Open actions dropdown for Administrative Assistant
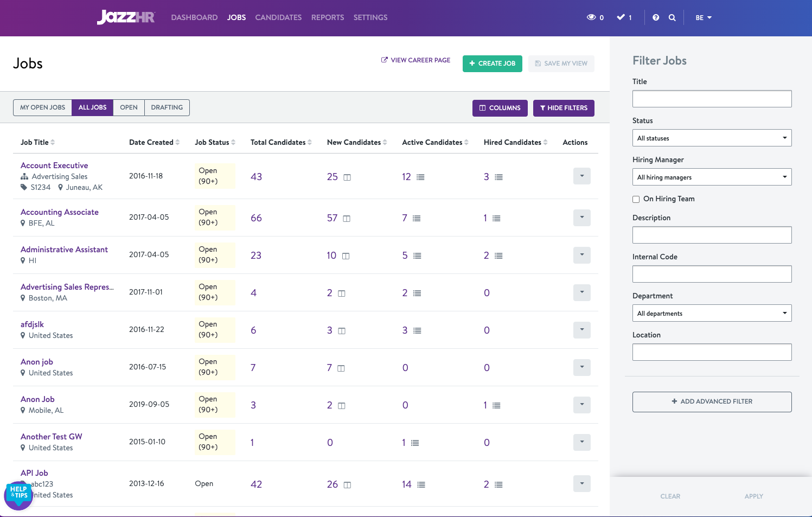This screenshot has height=517, width=812. (x=582, y=255)
